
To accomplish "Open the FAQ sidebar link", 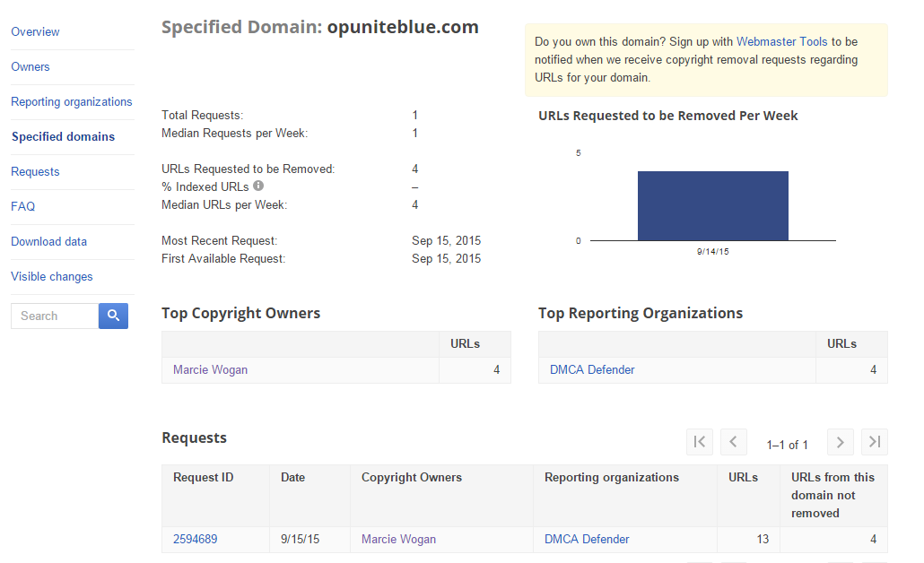I will point(23,206).
